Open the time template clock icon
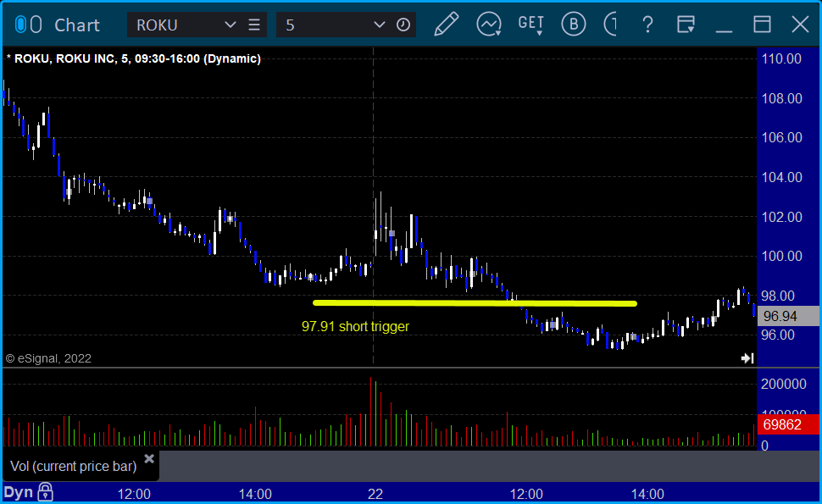 point(403,25)
